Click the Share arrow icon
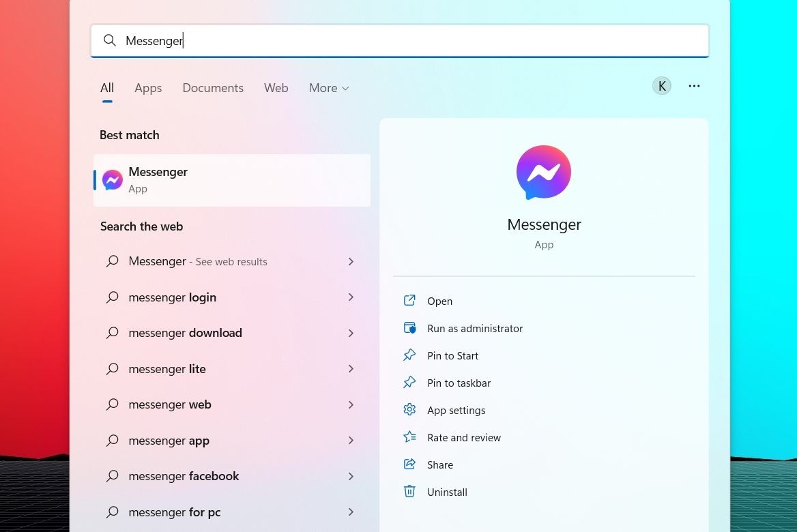Image resolution: width=797 pixels, height=532 pixels. point(409,464)
